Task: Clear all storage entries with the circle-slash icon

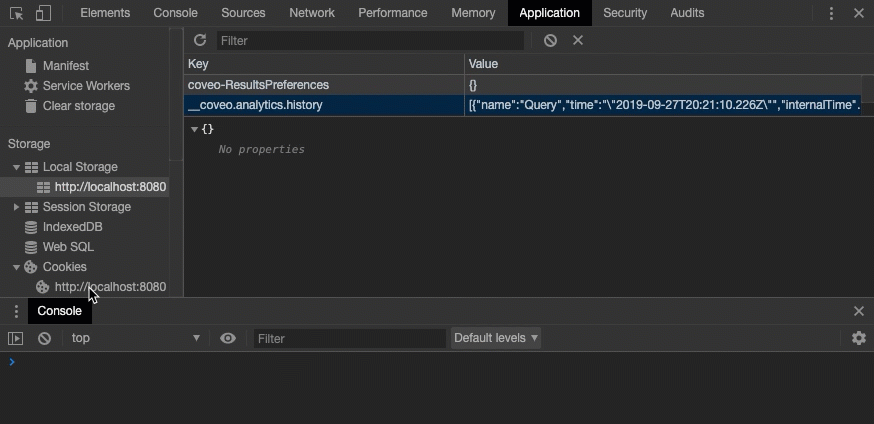Action: [x=550, y=40]
